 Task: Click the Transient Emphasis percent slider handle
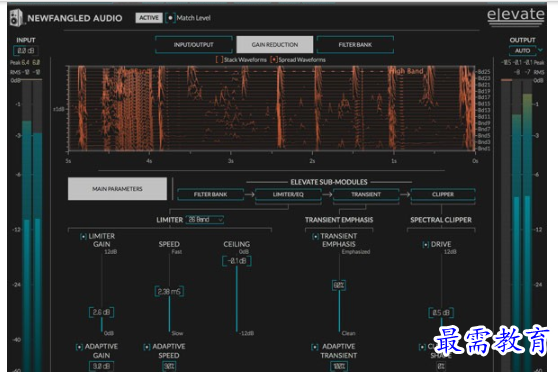click(x=339, y=285)
